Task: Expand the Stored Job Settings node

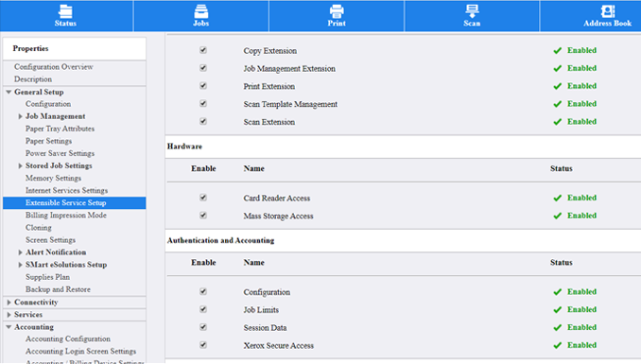Action: click(x=20, y=166)
